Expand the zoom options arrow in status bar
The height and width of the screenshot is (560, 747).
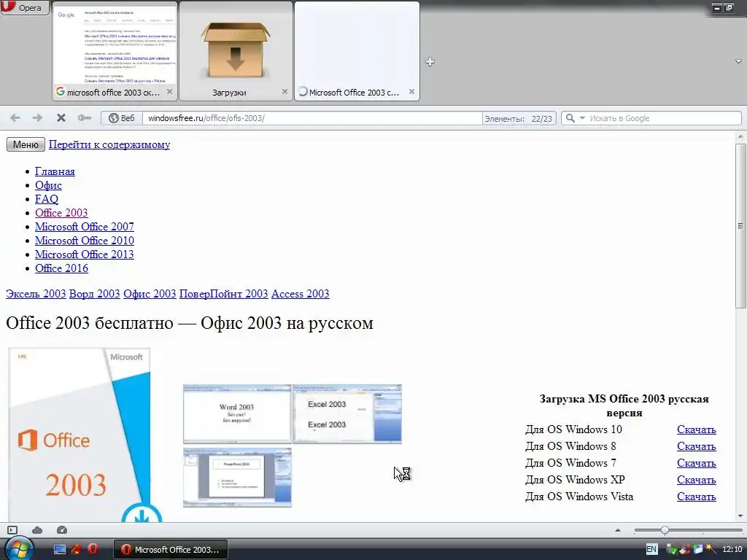[618, 530]
